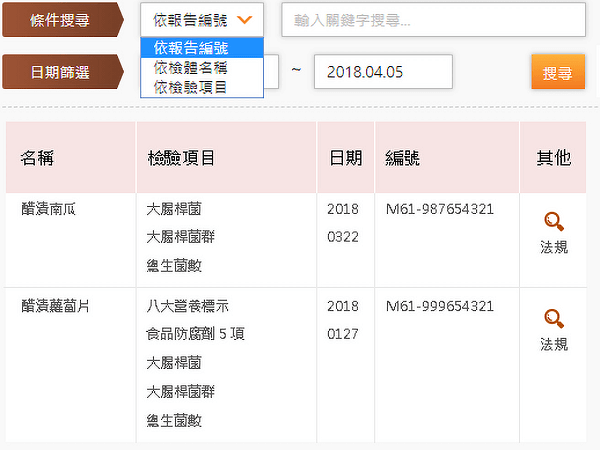Expand the 依報告編號 search condition dropdown

[x=207, y=19]
